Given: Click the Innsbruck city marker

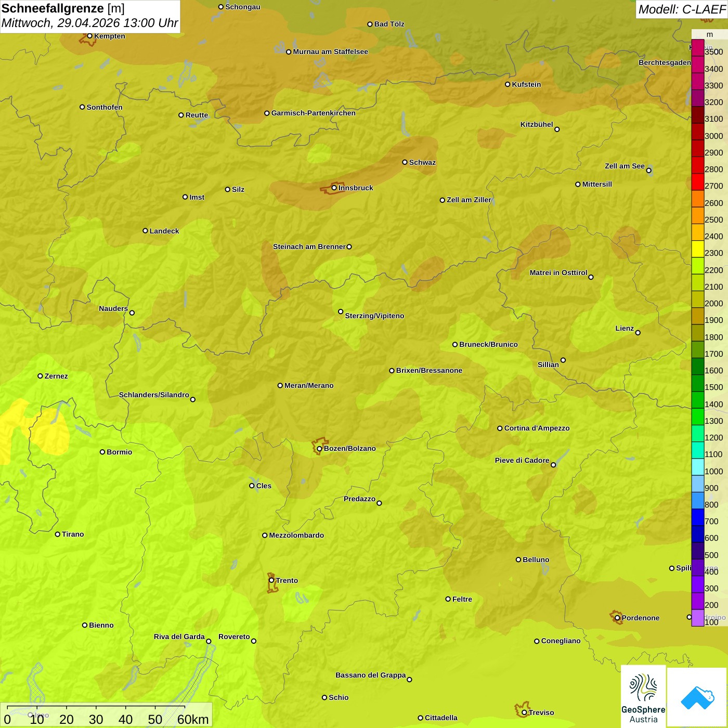Looking at the screenshot, I should click(x=334, y=188).
